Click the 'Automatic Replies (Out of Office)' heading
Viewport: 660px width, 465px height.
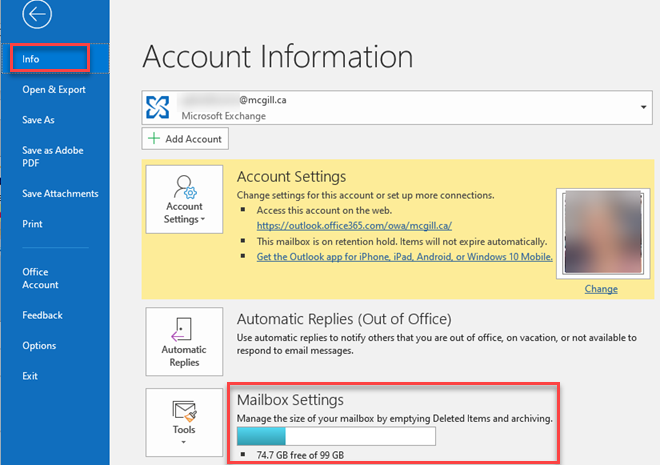click(344, 319)
